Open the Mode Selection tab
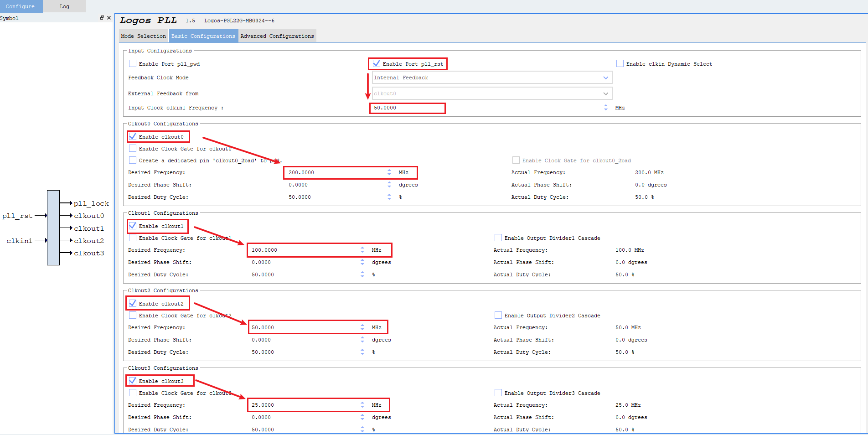868x435 pixels. point(144,36)
